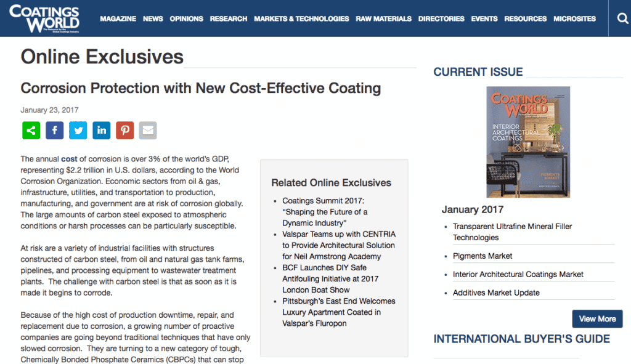Share the article via the green ShareThis icon
This screenshot has height=364, width=631.
pos(31,130)
